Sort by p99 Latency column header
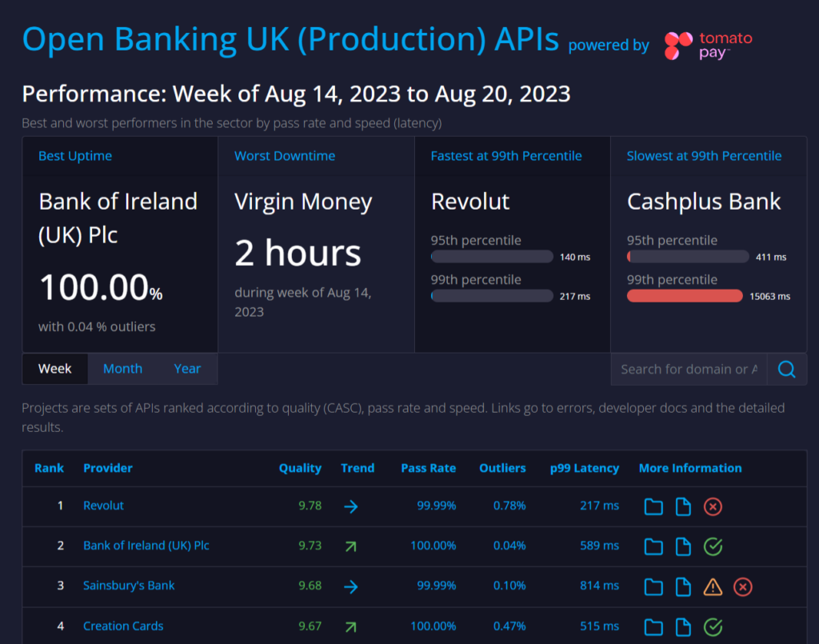The height and width of the screenshot is (644, 819). coord(585,468)
